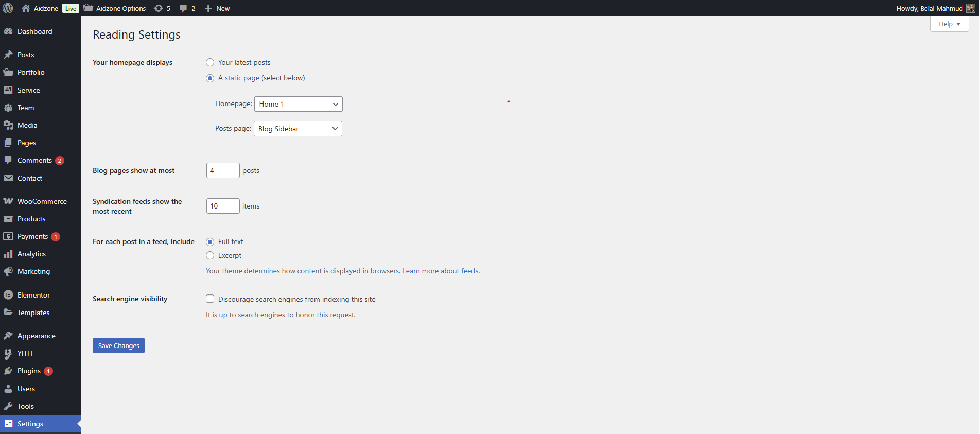Click the Plugins plug icon

pos(8,371)
